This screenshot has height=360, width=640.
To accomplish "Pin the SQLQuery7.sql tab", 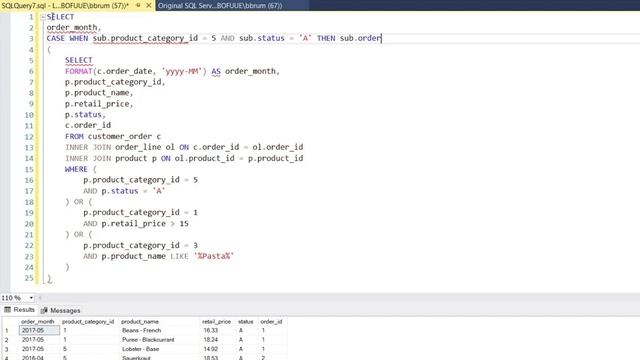I will coord(138,5).
